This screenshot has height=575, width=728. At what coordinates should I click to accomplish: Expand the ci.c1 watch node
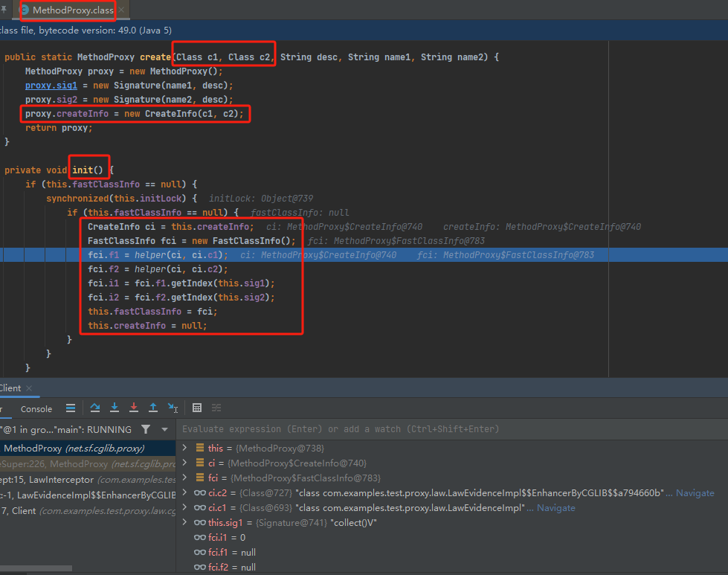coord(184,507)
